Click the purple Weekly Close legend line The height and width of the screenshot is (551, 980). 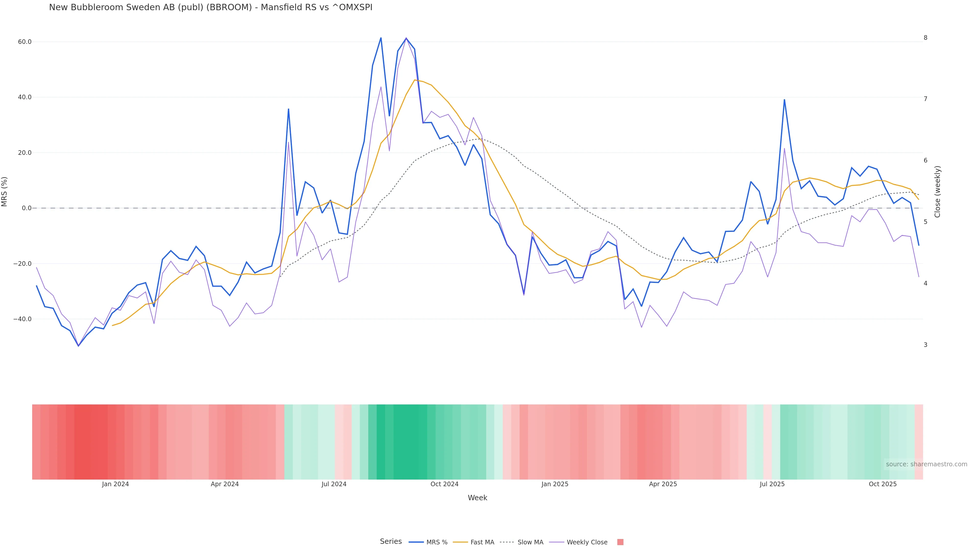coord(557,542)
